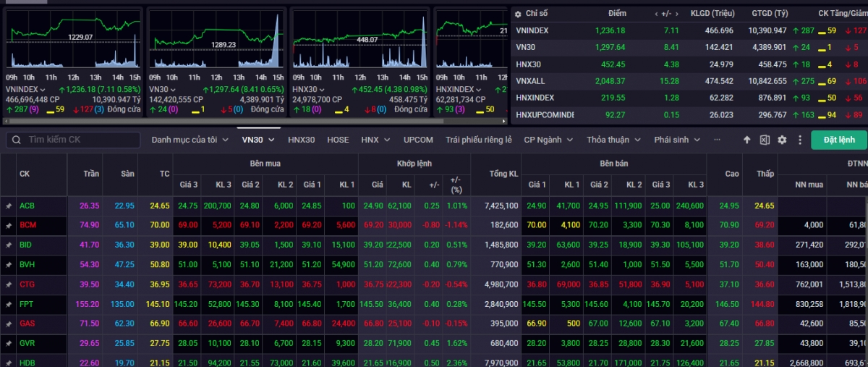Viewport: 868px width, 367px height.
Task: Select VNINDEX row in index table
Action: point(689,30)
